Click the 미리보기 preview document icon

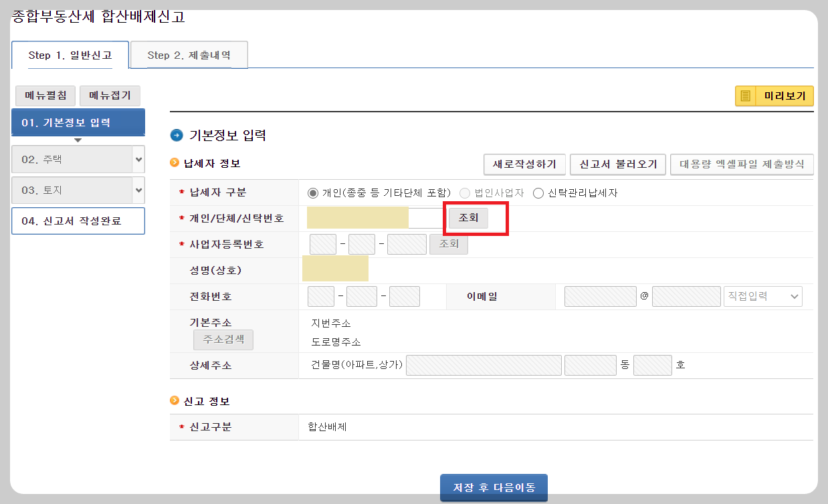(x=744, y=96)
